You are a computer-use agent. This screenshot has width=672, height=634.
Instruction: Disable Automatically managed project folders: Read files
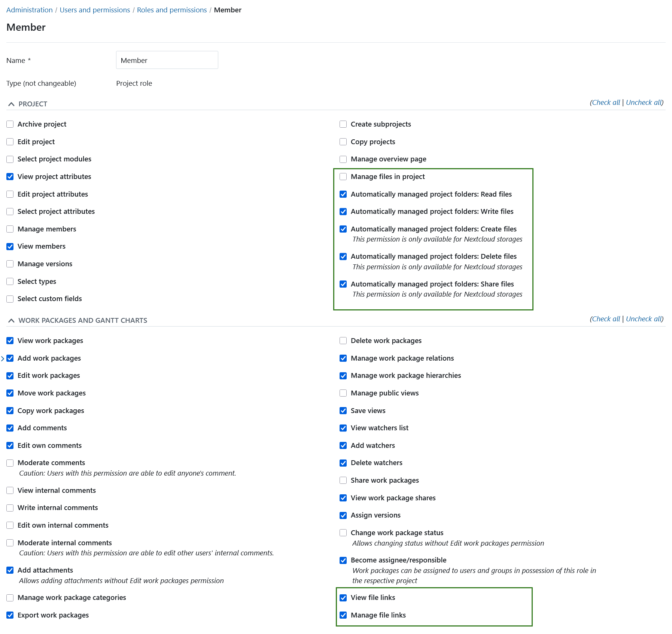[343, 194]
